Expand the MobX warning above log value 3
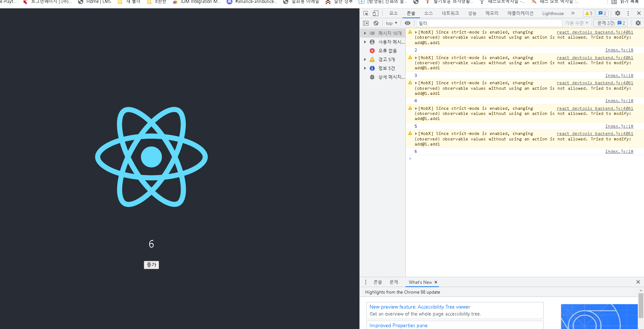The image size is (644, 329). click(x=416, y=58)
